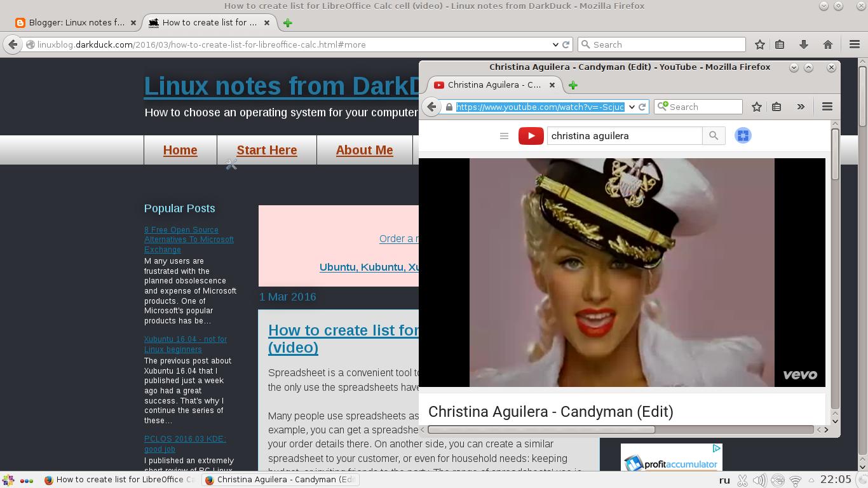Open About Me blog menu item
868x488 pixels.
365,150
